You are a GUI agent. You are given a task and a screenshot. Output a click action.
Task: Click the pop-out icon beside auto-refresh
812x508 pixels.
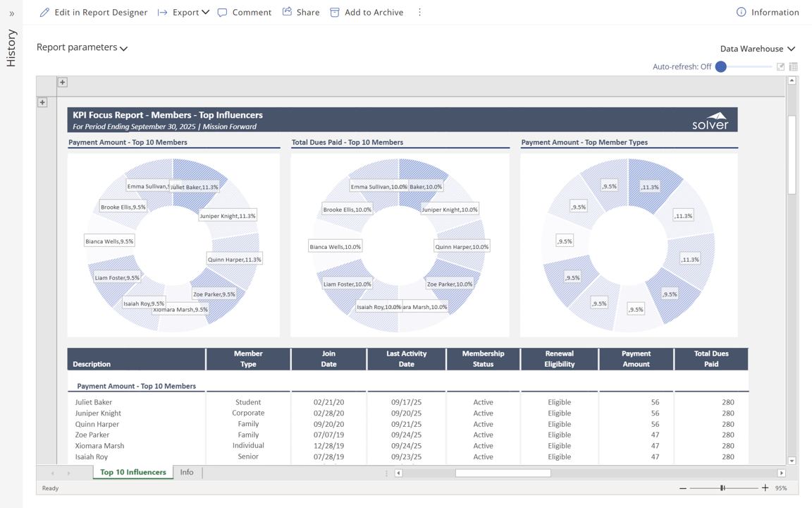coord(780,67)
